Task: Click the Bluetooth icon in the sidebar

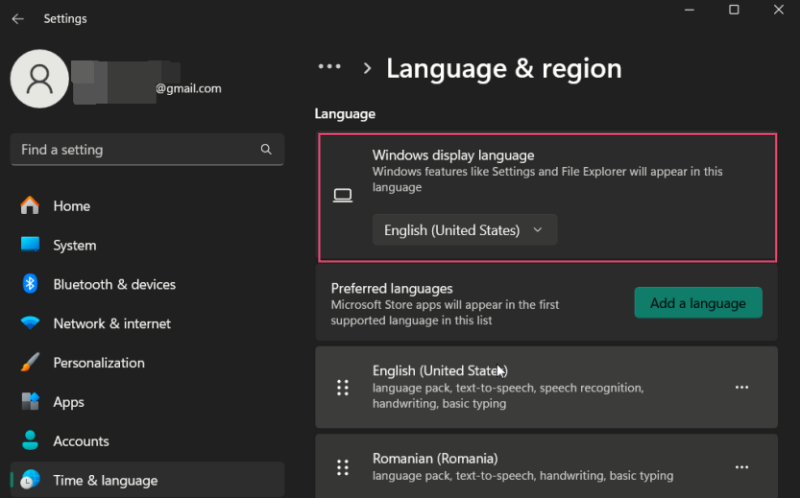Action: click(x=30, y=284)
